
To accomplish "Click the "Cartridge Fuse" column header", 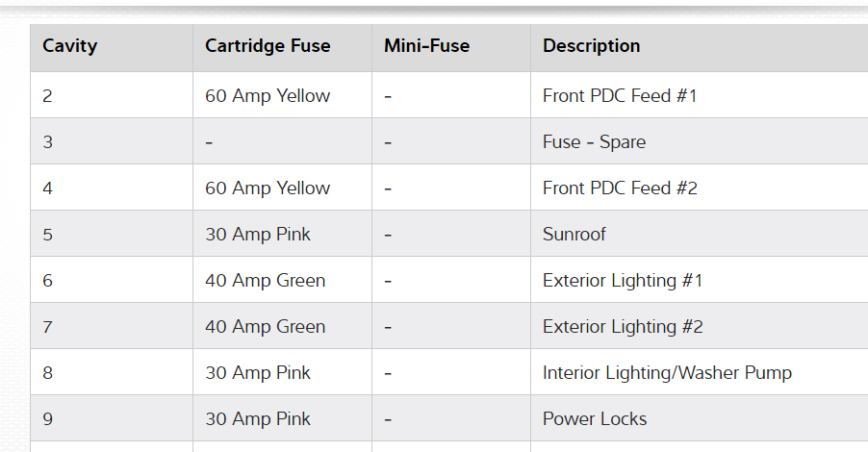I will (268, 46).
